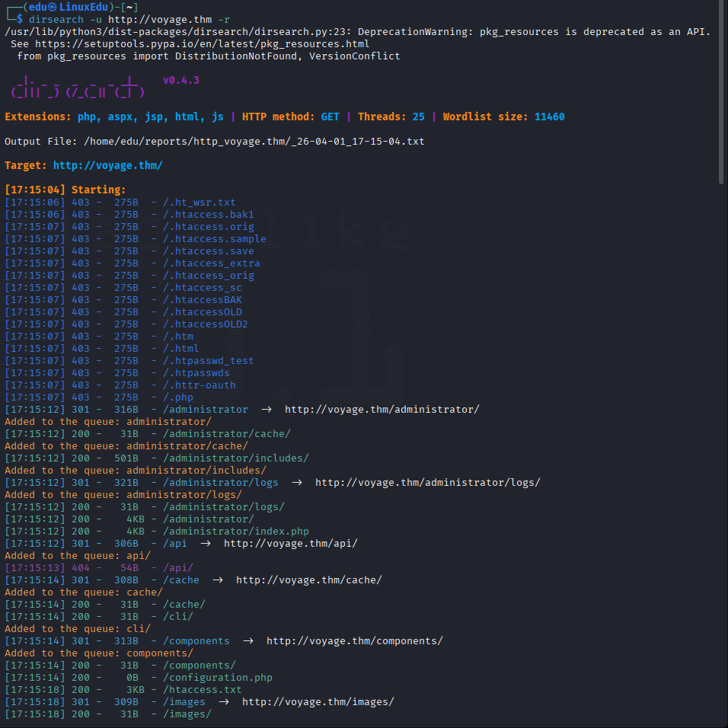Select the /.htaccess.bak1 path
The image size is (728, 728).
coord(209,215)
